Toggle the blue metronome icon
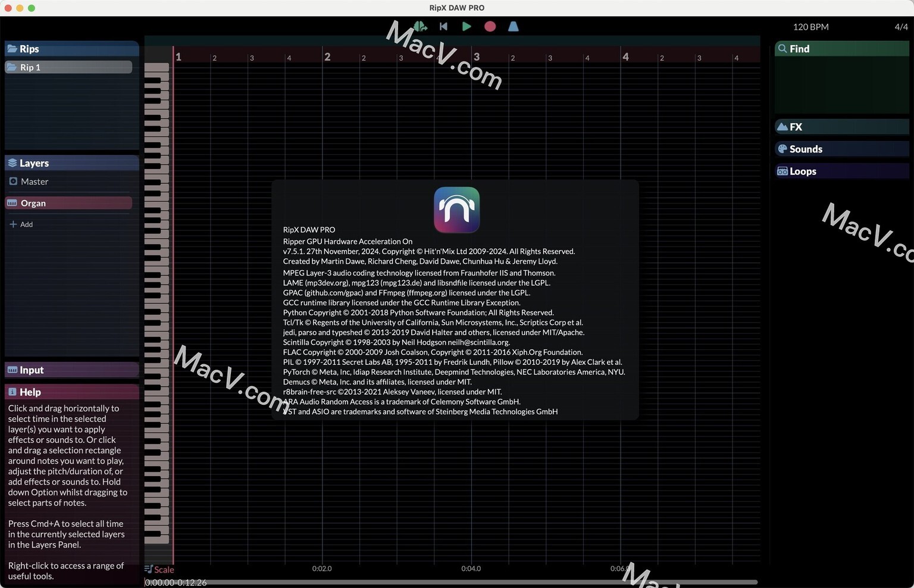 click(513, 26)
